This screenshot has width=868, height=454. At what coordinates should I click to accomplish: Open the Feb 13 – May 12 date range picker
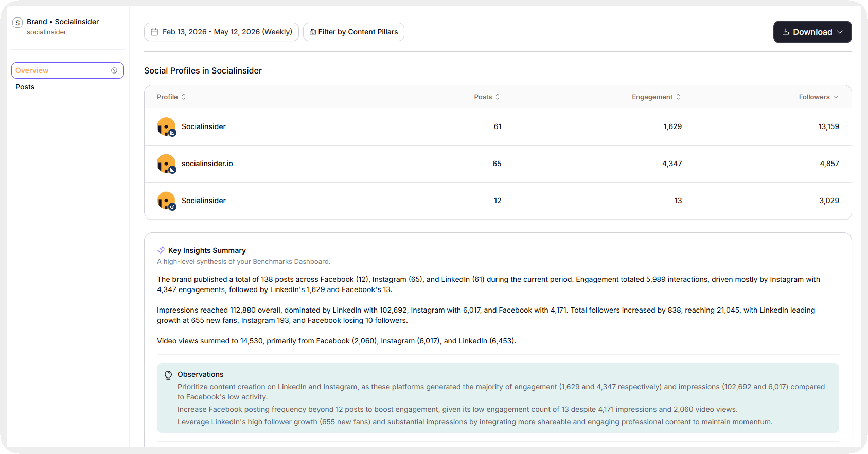(x=221, y=32)
